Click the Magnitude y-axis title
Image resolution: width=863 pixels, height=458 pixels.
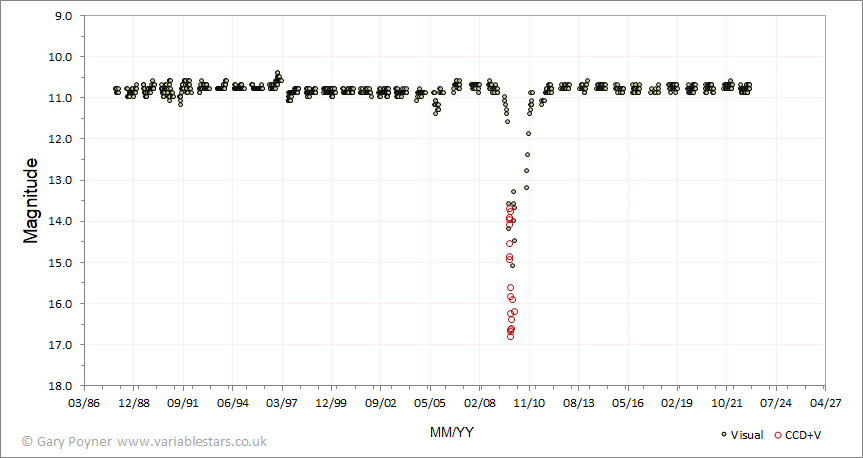(x=31, y=200)
